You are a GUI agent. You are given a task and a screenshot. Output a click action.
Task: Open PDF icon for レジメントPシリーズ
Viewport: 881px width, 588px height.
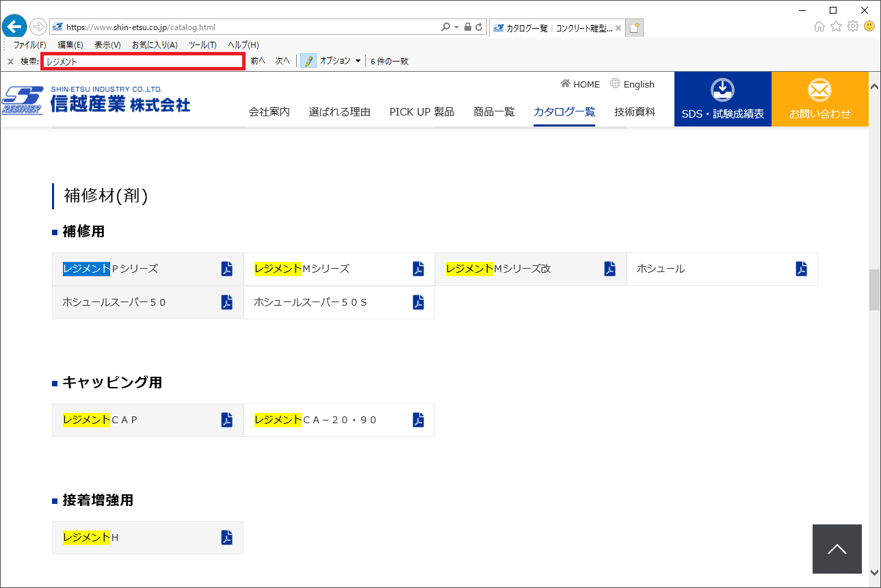tap(227, 269)
